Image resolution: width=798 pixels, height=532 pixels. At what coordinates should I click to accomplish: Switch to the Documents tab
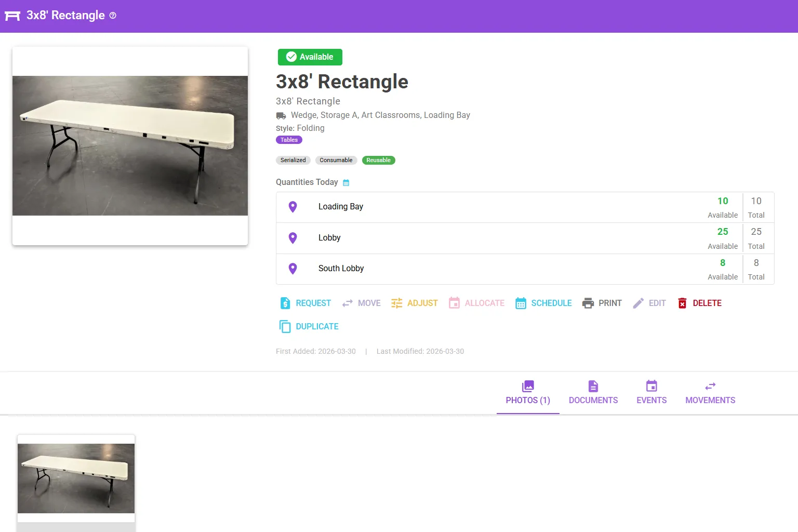point(593,393)
